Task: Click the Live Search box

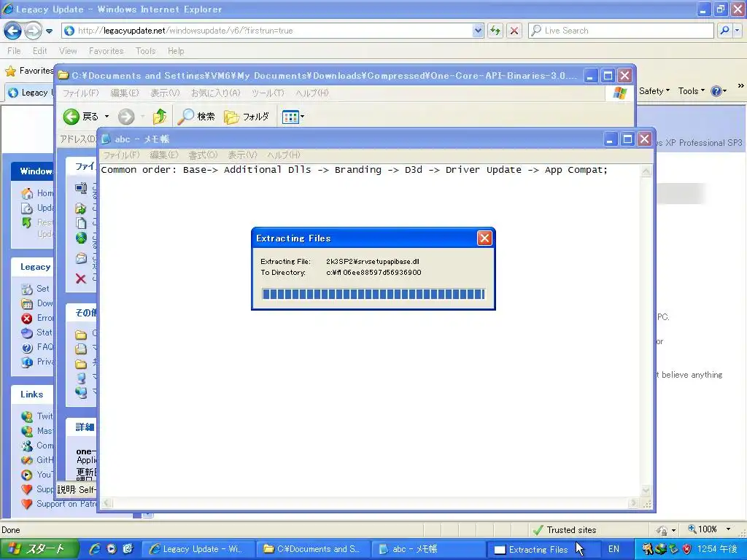Action: 622,31
